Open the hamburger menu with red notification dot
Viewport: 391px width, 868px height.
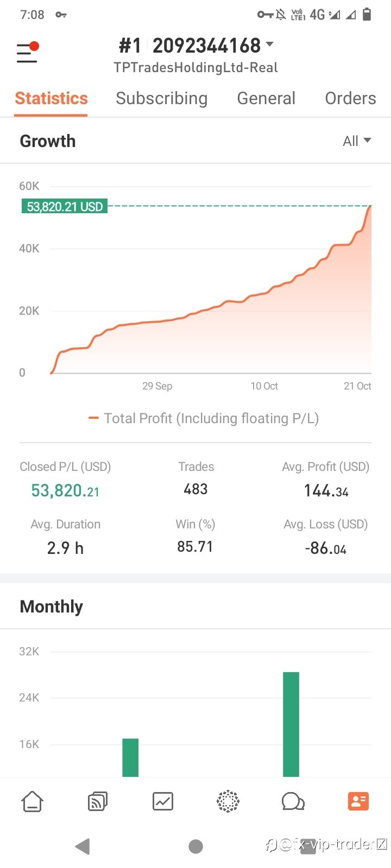click(27, 53)
